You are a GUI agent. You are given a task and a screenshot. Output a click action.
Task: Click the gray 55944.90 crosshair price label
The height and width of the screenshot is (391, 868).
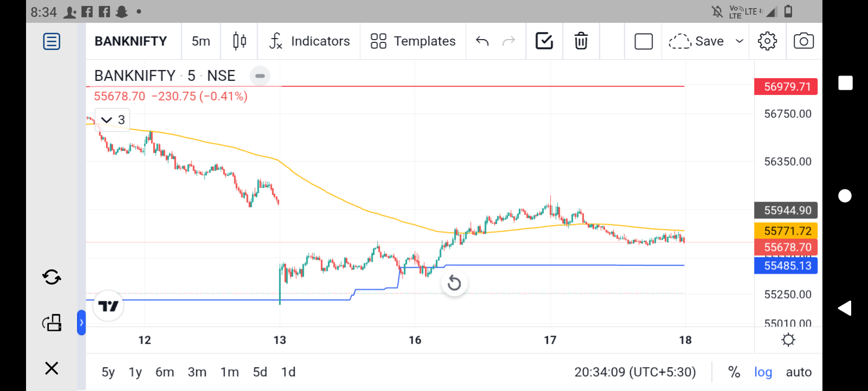point(786,210)
